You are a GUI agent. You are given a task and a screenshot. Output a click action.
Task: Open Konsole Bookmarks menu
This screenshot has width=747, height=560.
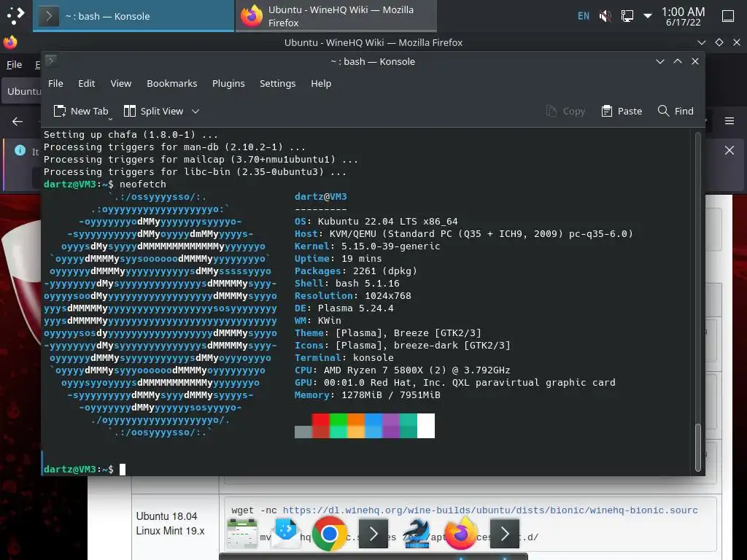point(171,83)
